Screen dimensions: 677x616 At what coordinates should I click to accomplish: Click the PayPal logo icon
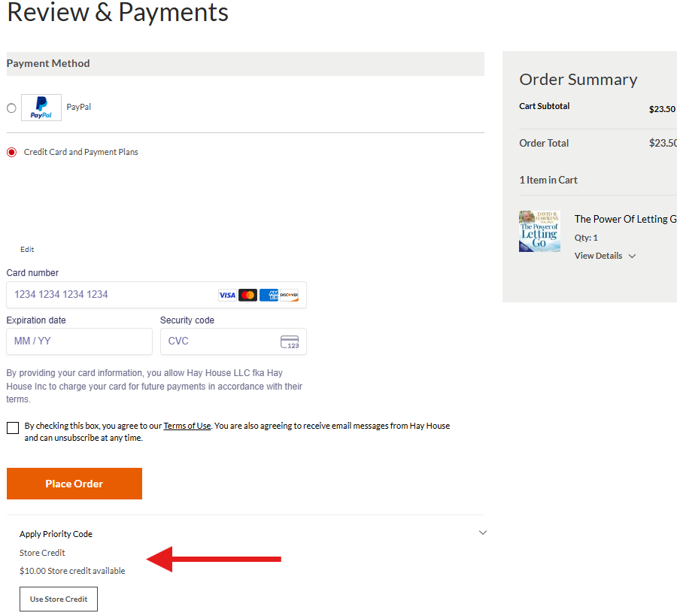click(41, 108)
